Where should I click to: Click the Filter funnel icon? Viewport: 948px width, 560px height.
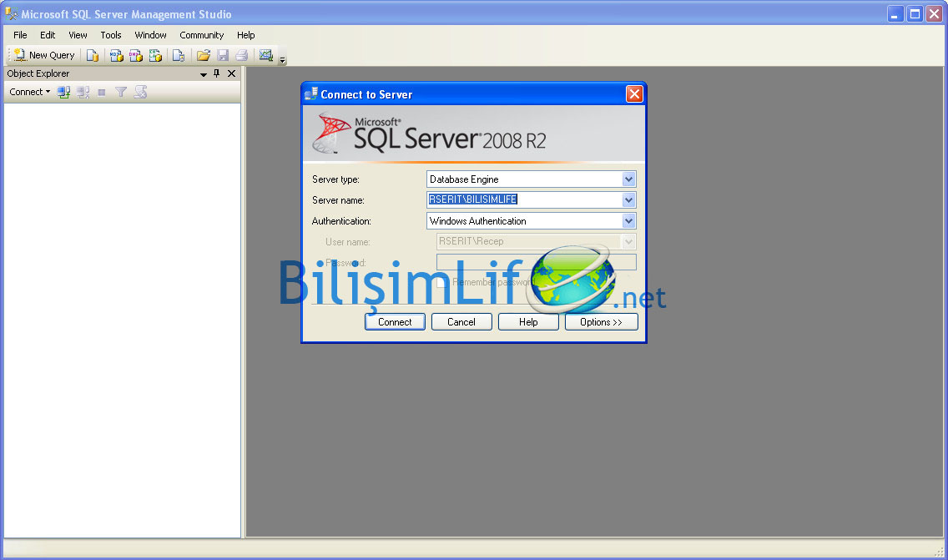(x=121, y=92)
